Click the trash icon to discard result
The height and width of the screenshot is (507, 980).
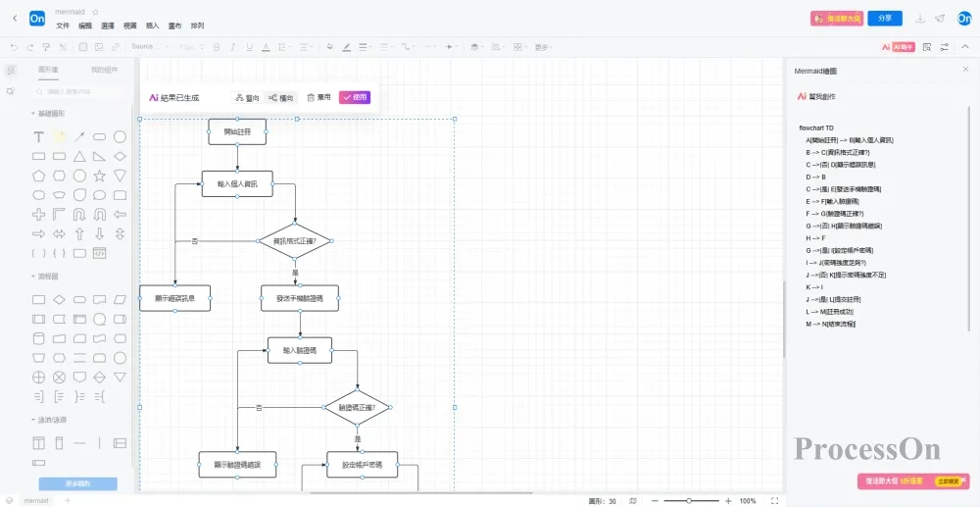pos(317,97)
